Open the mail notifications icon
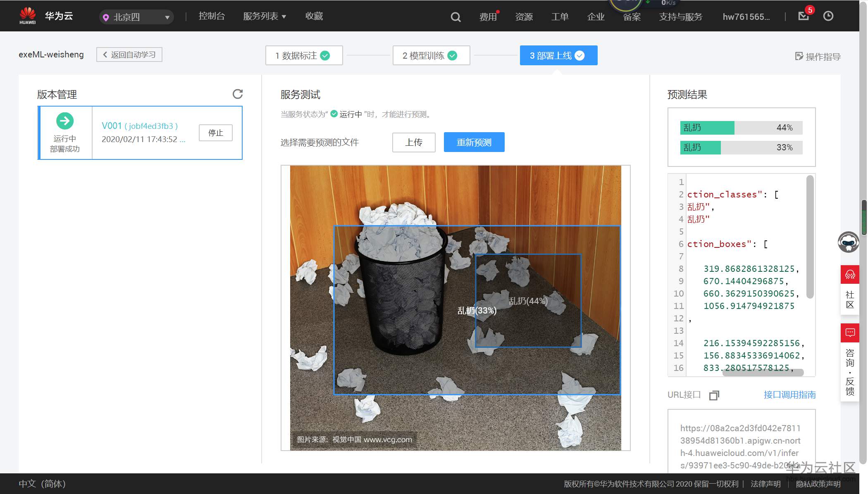Image resolution: width=868 pixels, height=494 pixels. click(803, 16)
